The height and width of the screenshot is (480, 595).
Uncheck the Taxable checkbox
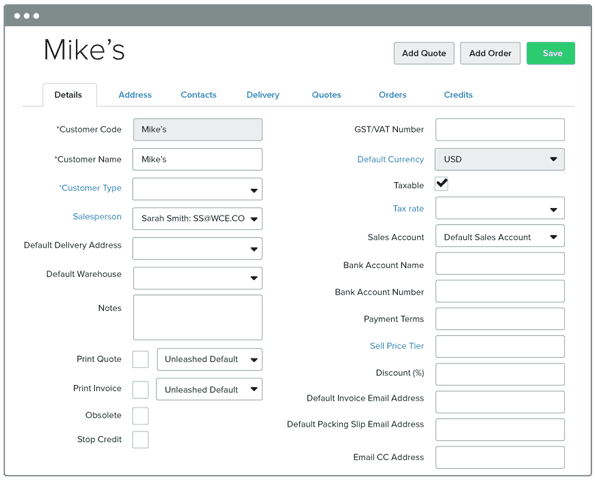[x=441, y=184]
